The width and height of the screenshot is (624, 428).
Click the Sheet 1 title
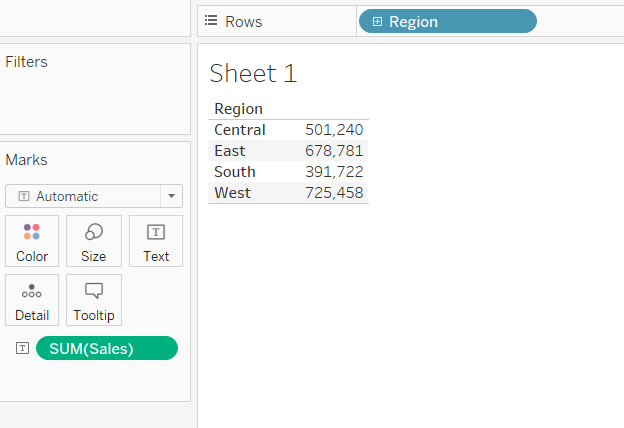[x=253, y=73]
